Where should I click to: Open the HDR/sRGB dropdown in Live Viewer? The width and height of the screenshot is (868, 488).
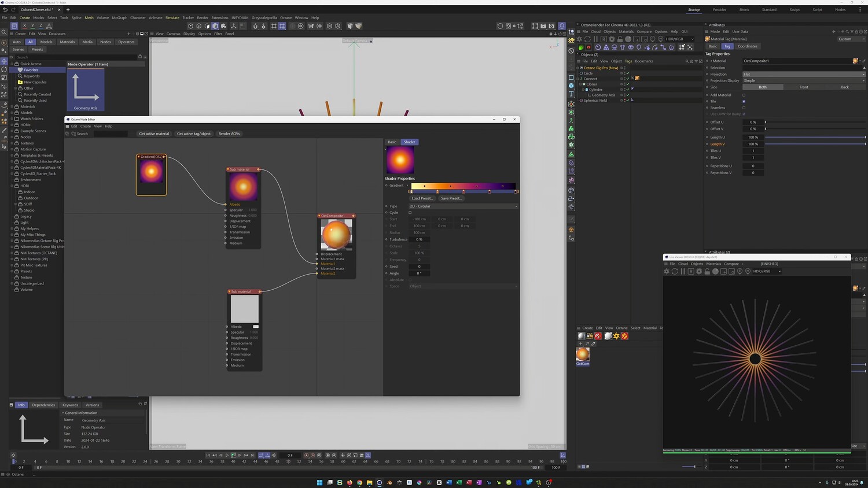point(767,271)
